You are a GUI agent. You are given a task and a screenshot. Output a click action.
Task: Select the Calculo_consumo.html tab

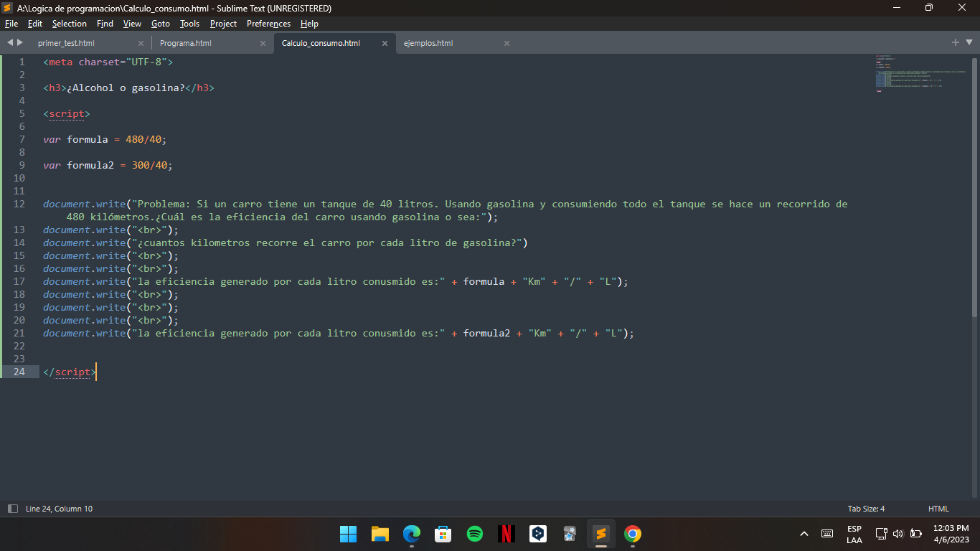click(x=321, y=43)
